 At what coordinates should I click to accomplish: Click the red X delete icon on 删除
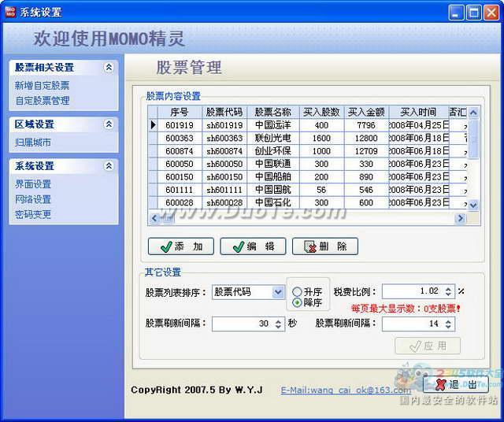[x=310, y=247]
